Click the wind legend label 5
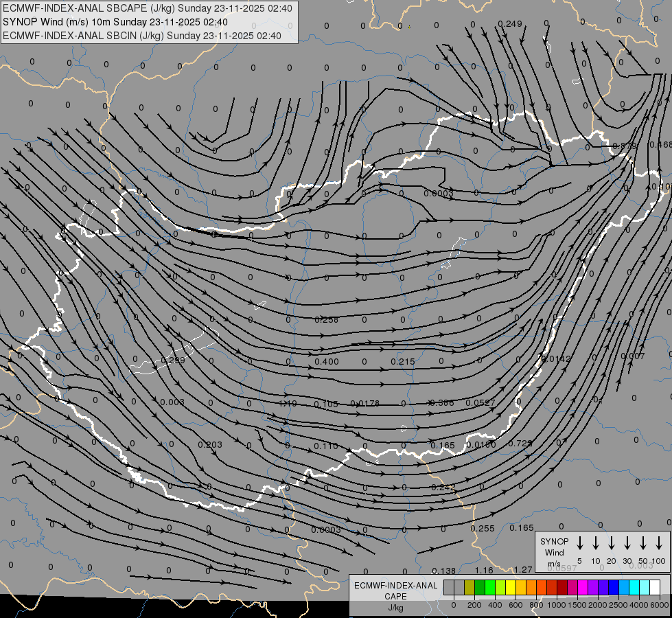The image size is (672, 618). (579, 561)
